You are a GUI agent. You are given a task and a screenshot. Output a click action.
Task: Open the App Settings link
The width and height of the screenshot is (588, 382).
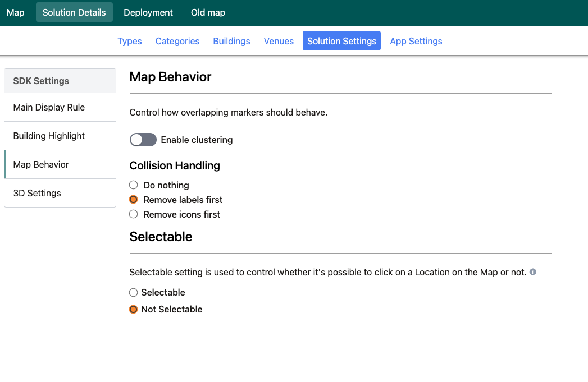pyautogui.click(x=416, y=41)
